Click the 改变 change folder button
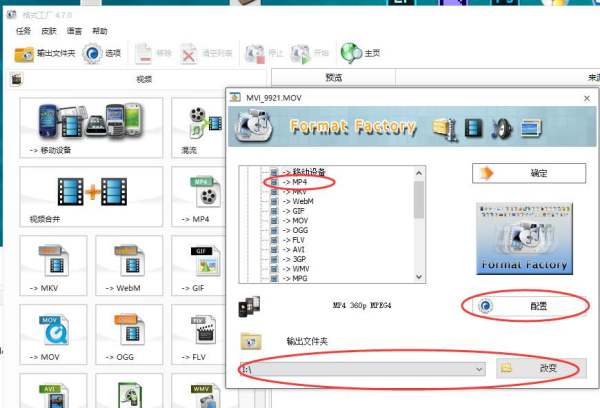Image resolution: width=600 pixels, height=408 pixels. click(541, 368)
